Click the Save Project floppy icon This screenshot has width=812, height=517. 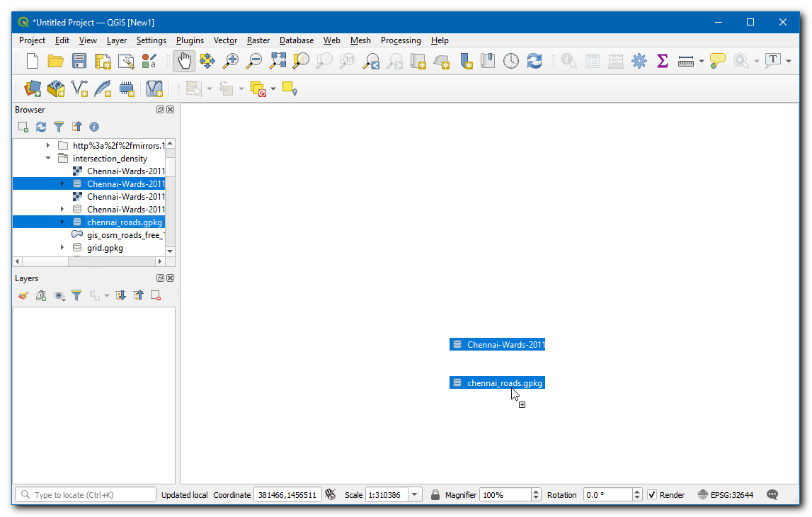[79, 62]
